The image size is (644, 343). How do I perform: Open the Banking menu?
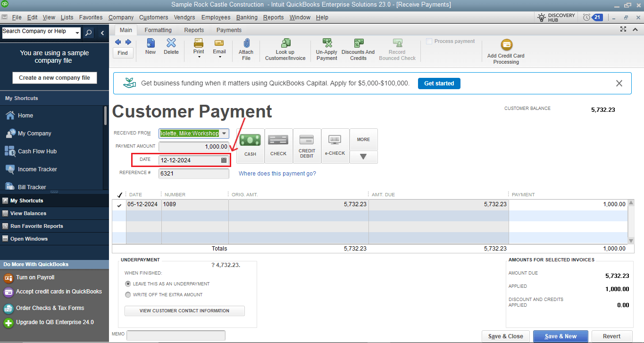click(x=247, y=17)
